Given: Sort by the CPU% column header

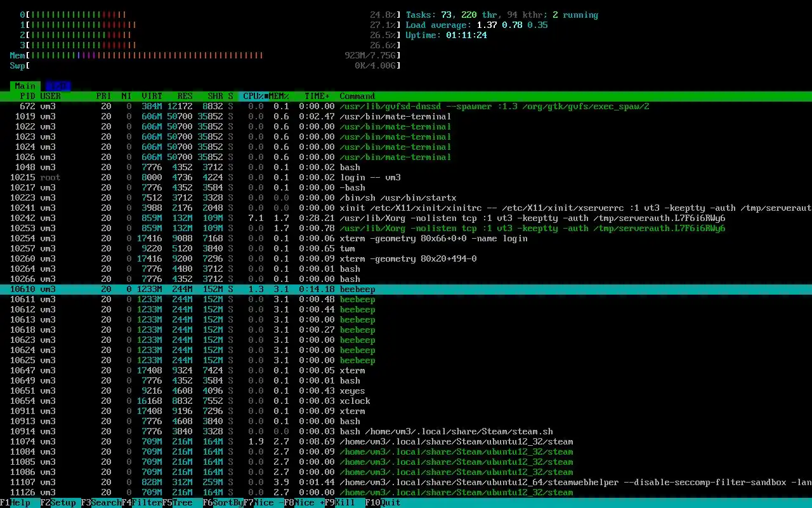Looking at the screenshot, I should 254,96.
